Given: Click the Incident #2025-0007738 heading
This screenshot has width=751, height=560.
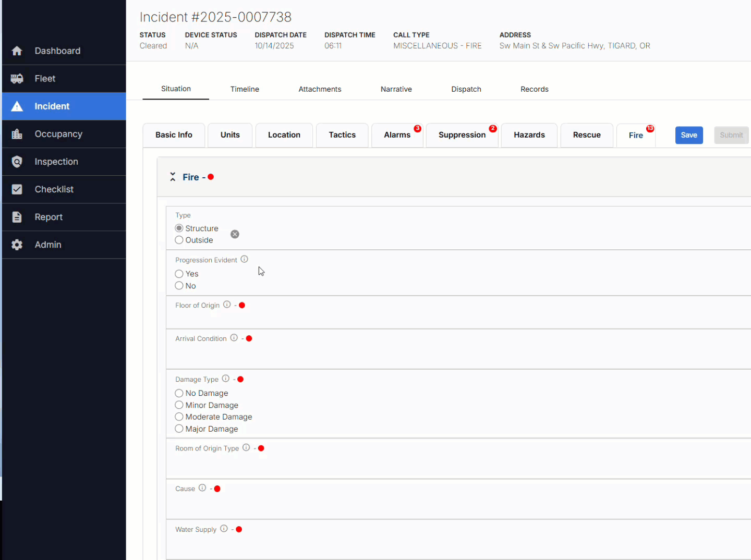Looking at the screenshot, I should pos(215,17).
